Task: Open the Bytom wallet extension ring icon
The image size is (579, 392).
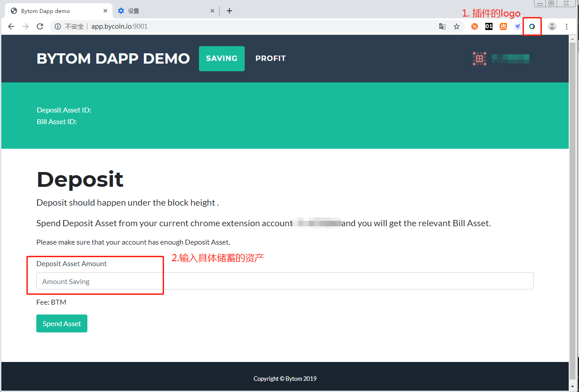Action: click(532, 26)
